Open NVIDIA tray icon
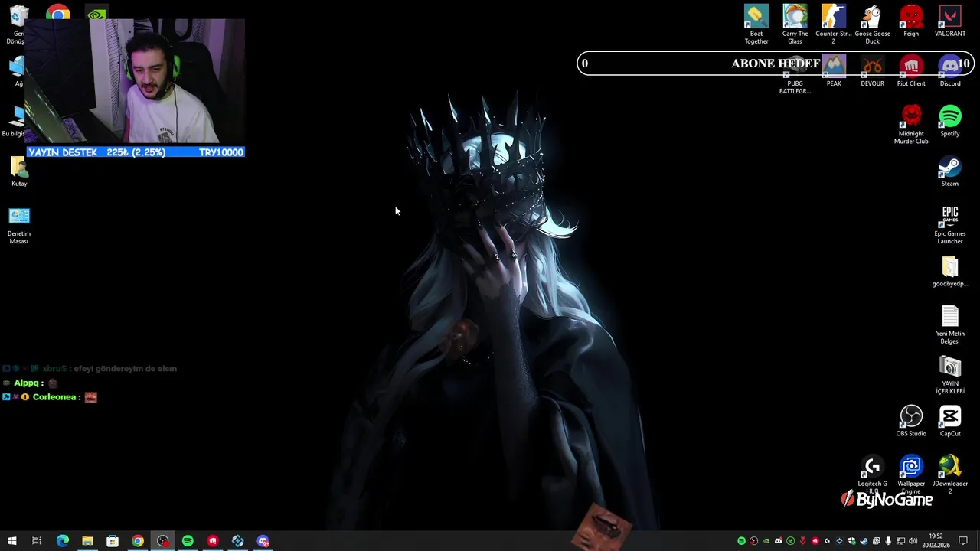The width and height of the screenshot is (980, 551). click(x=766, y=541)
